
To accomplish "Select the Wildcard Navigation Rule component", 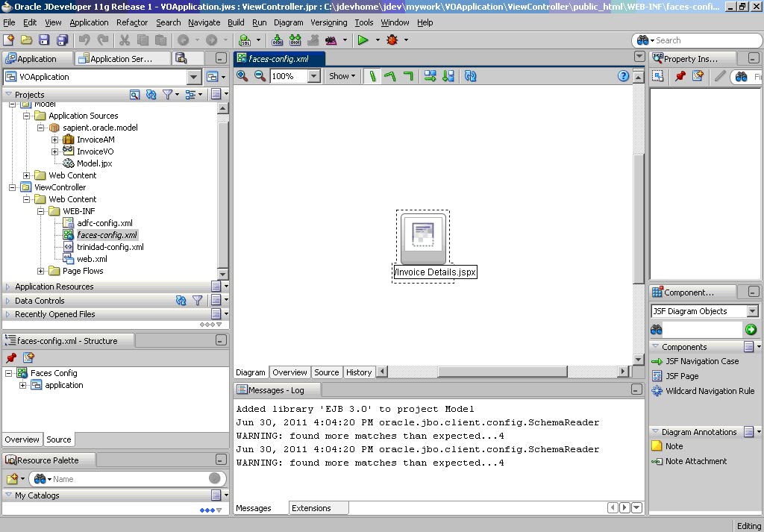I will point(703,391).
